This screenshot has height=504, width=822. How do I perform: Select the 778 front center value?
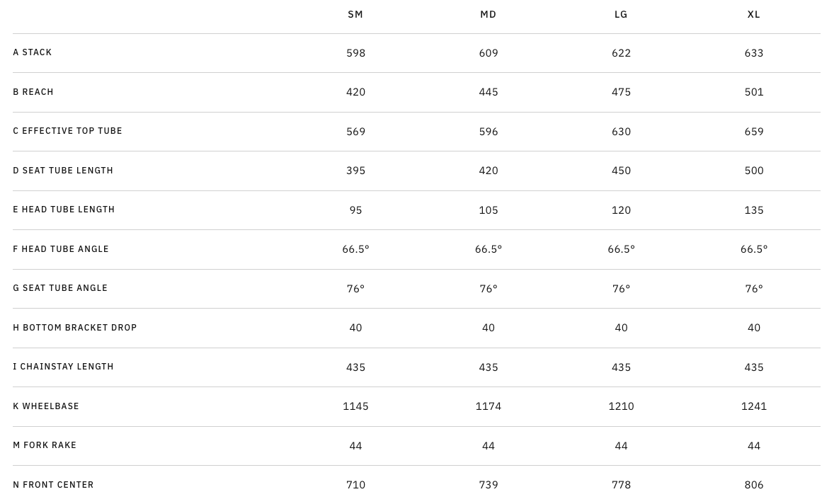coord(621,485)
